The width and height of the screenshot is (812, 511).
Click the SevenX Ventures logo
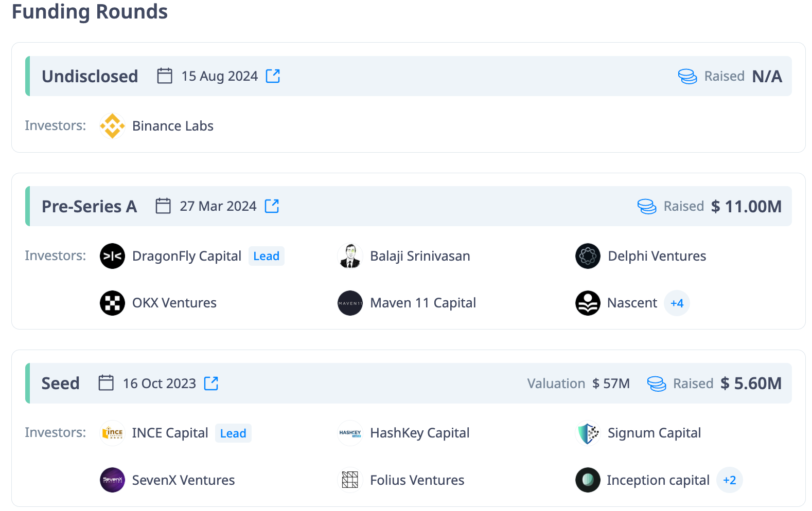[x=112, y=480]
